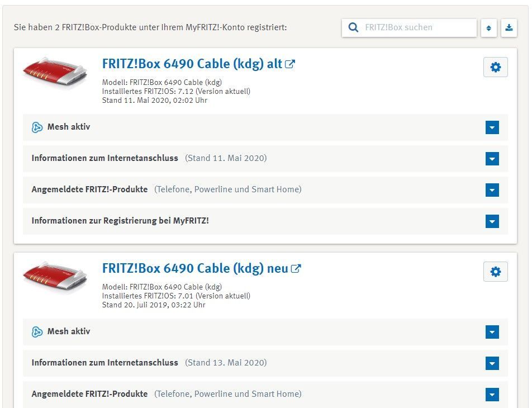Expand 'Informationen zur Registrierung bei MyFRITZ!'
This screenshot has width=532, height=408.
pos(492,222)
